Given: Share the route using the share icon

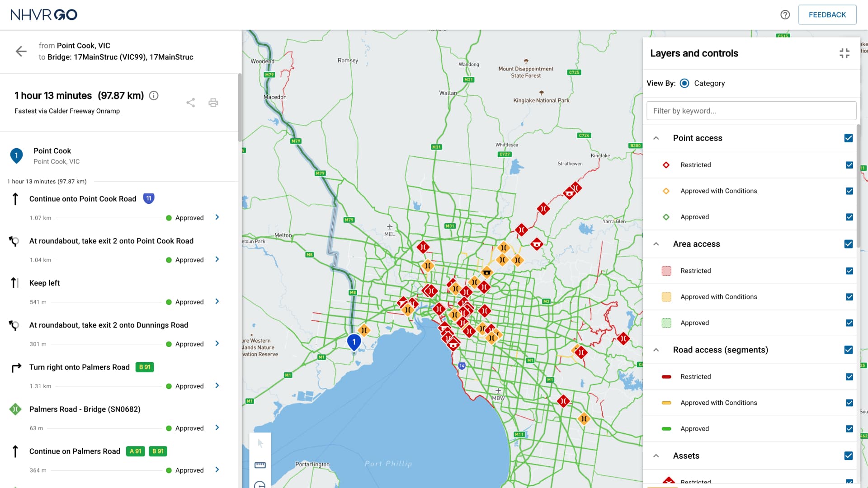Looking at the screenshot, I should tap(191, 103).
